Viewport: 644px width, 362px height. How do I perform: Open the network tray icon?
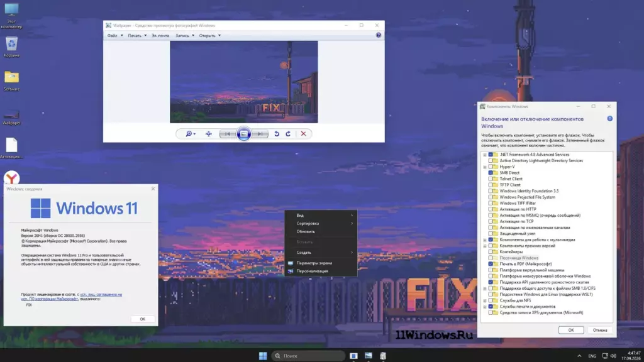(x=605, y=356)
